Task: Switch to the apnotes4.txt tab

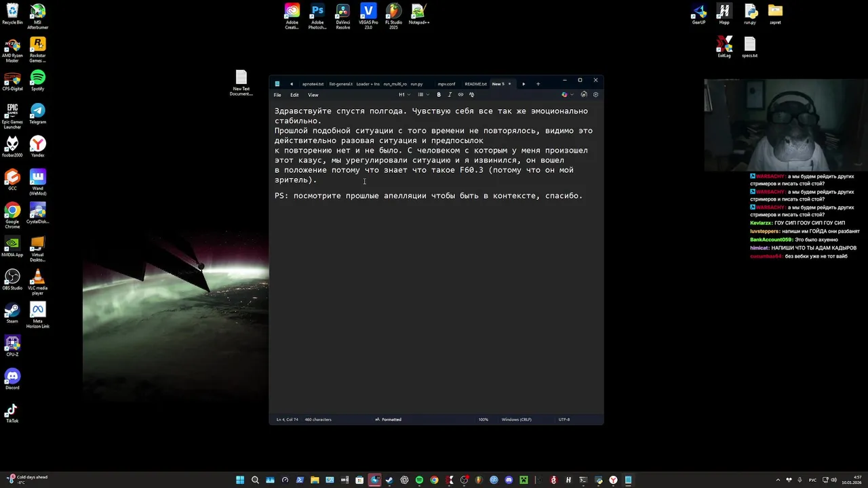Action: (313, 84)
